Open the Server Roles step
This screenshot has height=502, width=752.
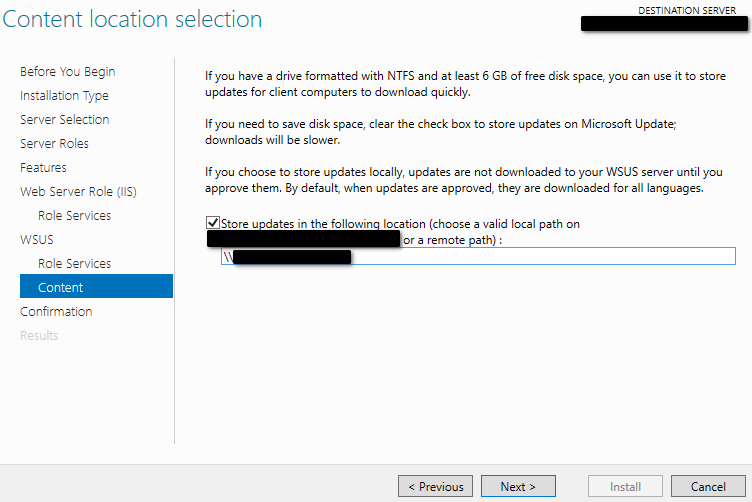click(x=54, y=143)
